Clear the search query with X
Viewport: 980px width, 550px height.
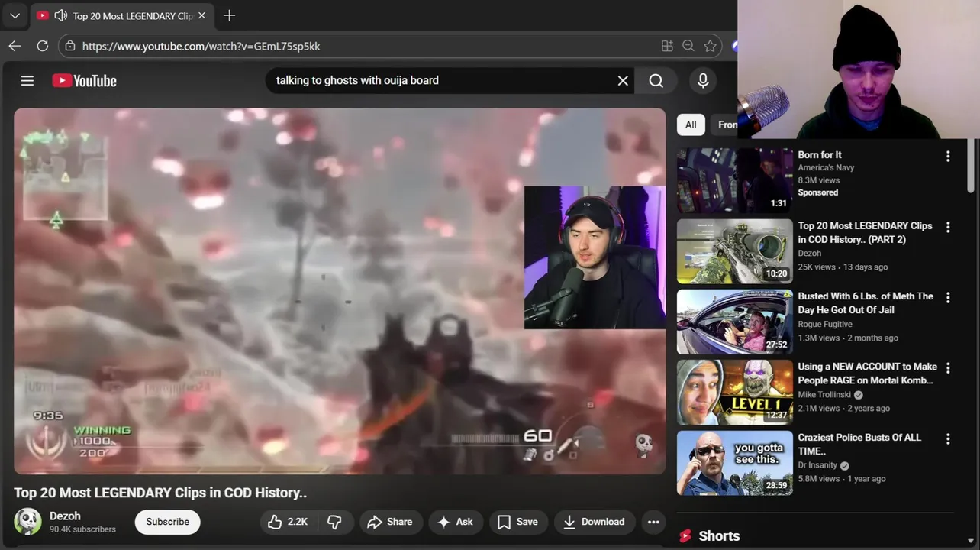click(623, 80)
